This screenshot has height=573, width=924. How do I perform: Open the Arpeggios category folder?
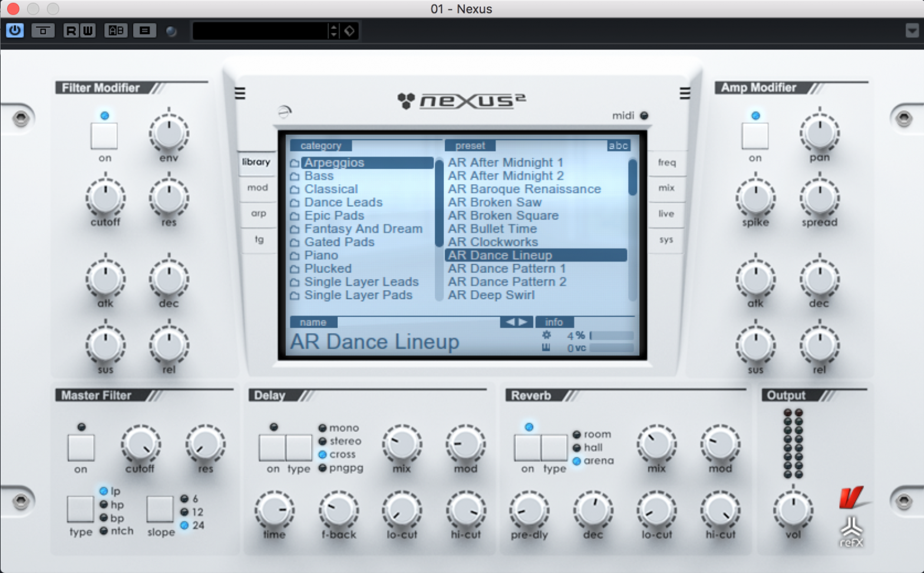362,163
